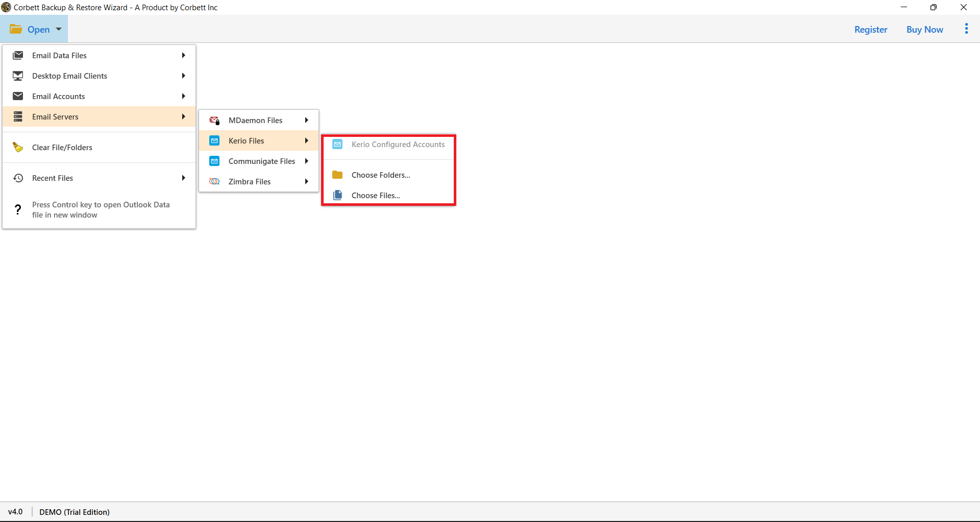Screen dimensions: 980x522
Task: Click the Recent Files clock icon
Action: point(18,178)
